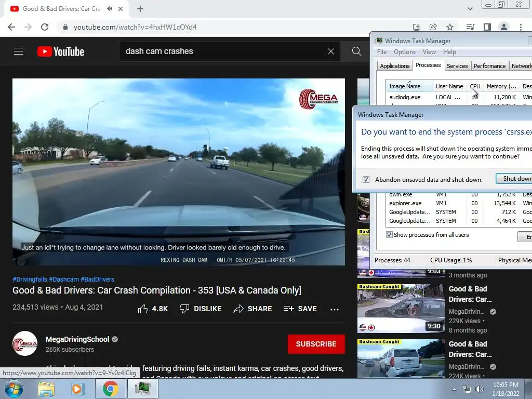Open the 9:30 suggested video thumbnail
Screen dimensions: 532x399
tap(401, 309)
